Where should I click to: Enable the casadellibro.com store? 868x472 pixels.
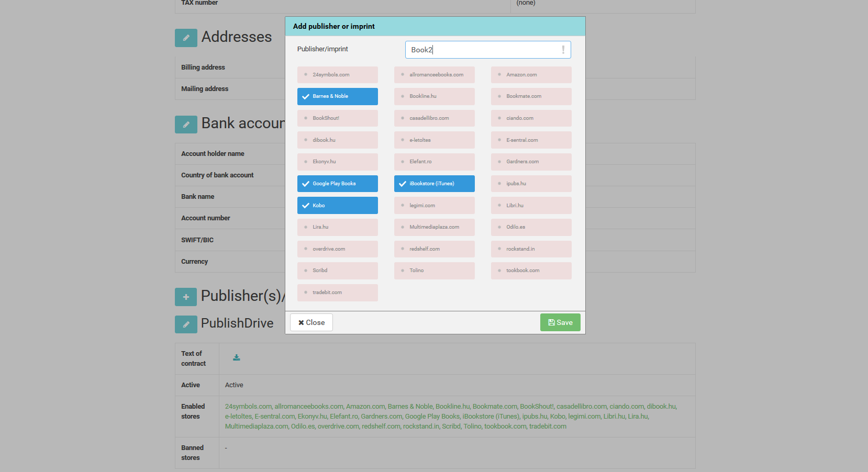(x=435, y=118)
